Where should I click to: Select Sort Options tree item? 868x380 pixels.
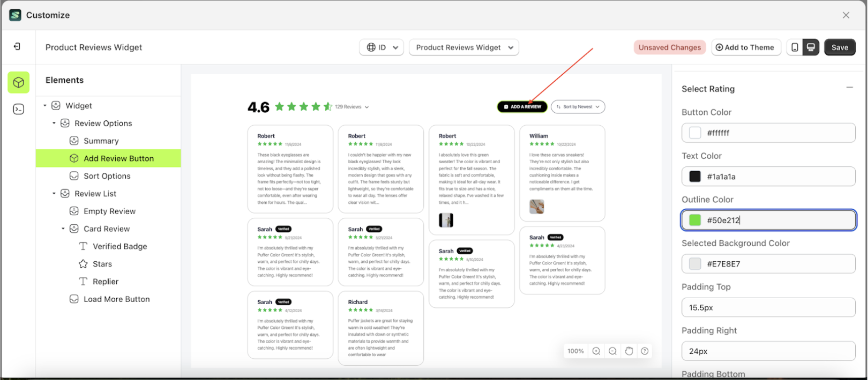click(x=108, y=176)
